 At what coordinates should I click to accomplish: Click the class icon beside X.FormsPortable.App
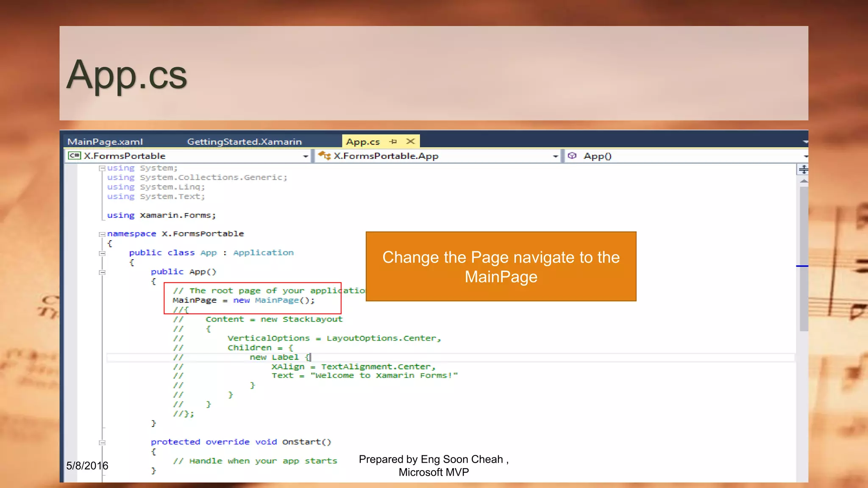tap(324, 155)
